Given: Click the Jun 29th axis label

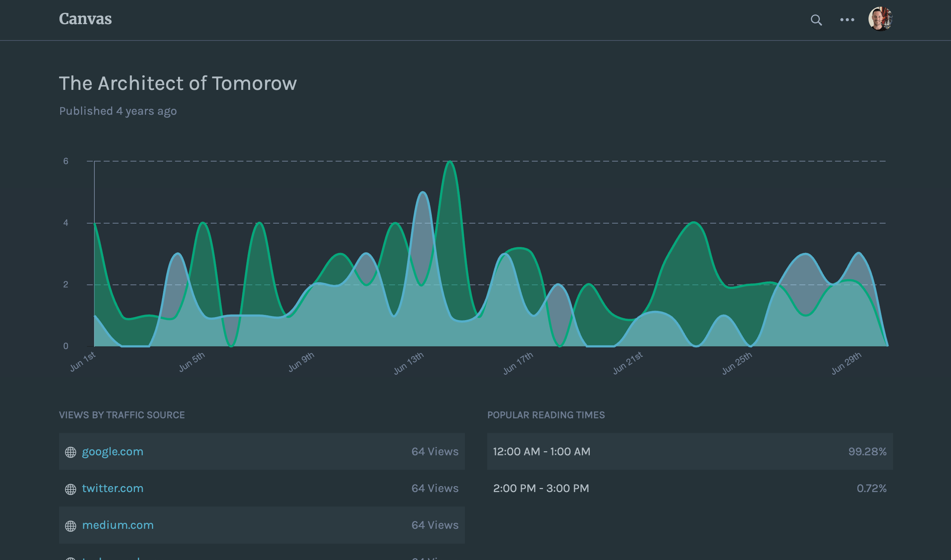Looking at the screenshot, I should click(x=847, y=363).
